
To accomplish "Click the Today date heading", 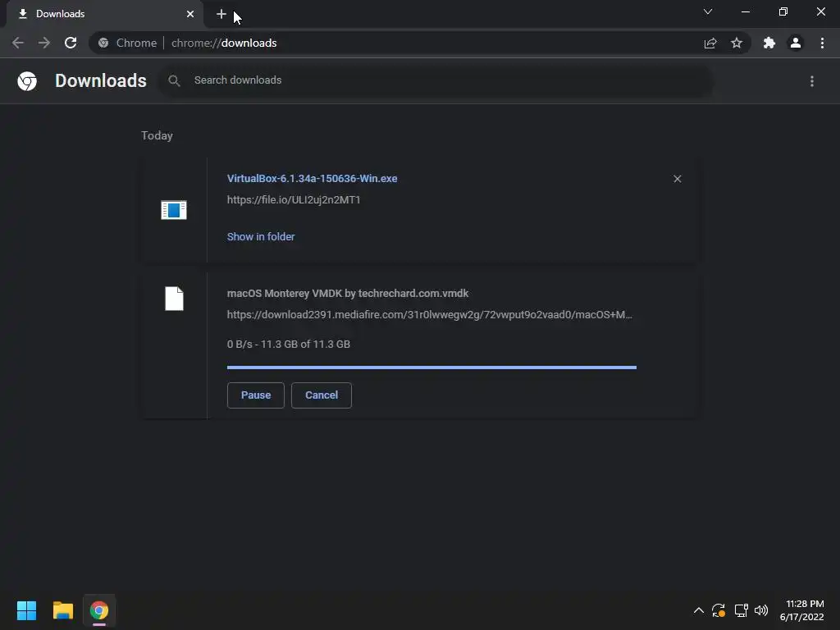I will [x=157, y=135].
